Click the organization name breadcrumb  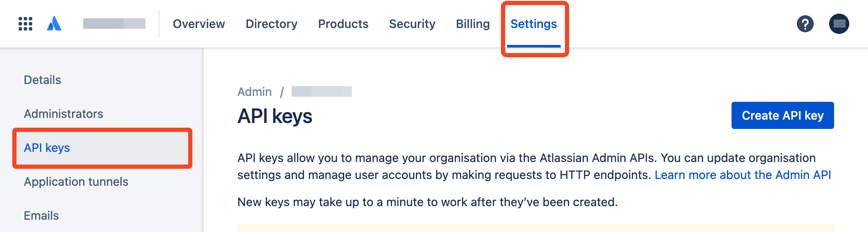pos(321,92)
